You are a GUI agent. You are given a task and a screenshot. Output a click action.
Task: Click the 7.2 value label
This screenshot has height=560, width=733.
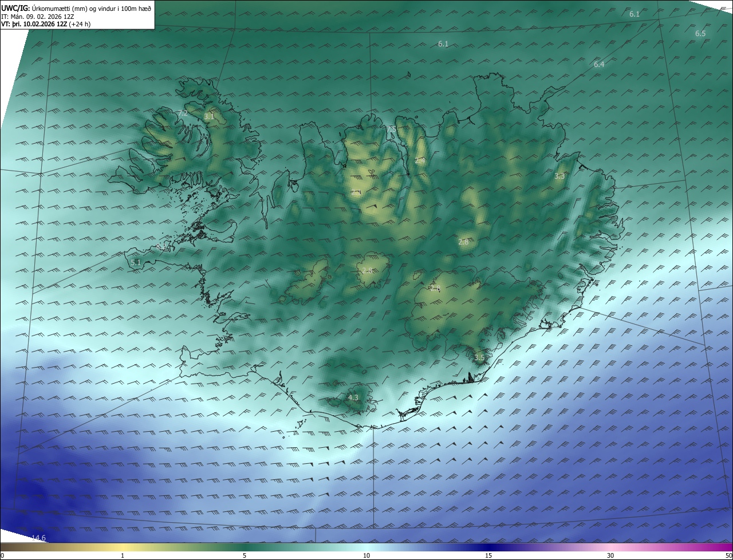point(183,113)
